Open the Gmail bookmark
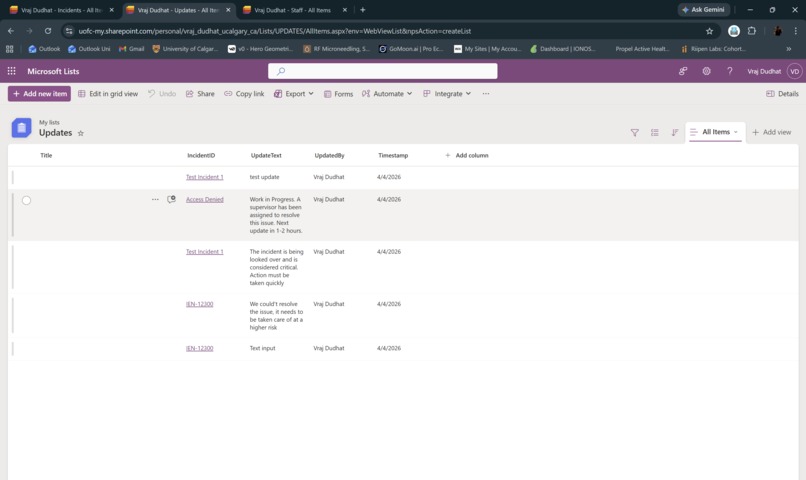Screen dimensions: 806x480 (132, 49)
